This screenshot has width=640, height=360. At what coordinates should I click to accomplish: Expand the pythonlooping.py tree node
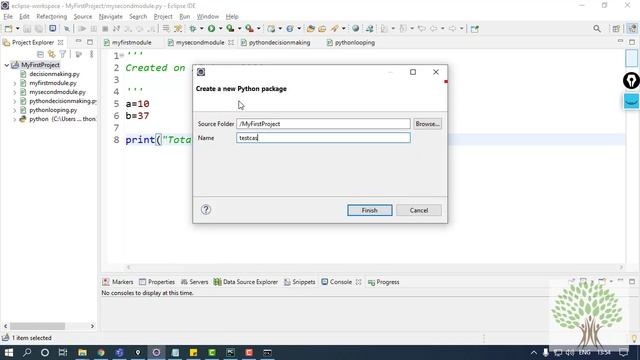pyautogui.click(x=15, y=110)
